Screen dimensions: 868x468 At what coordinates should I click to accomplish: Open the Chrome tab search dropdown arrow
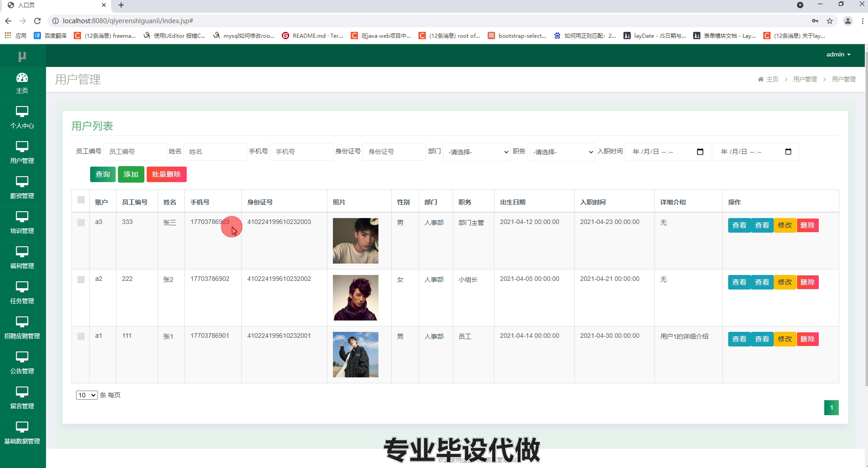click(x=800, y=5)
